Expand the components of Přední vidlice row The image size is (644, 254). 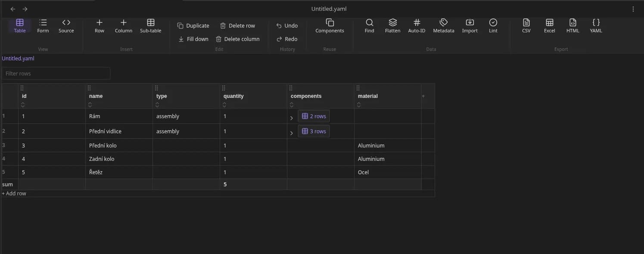[292, 133]
